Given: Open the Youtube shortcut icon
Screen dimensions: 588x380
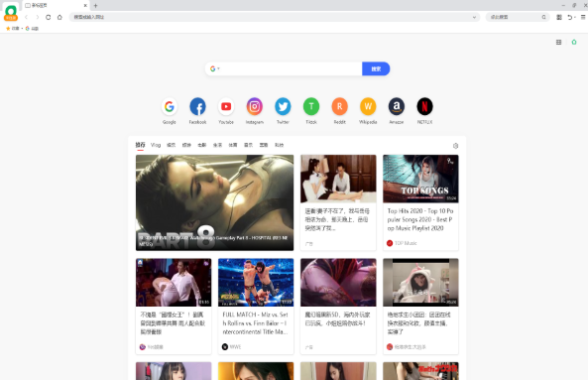Looking at the screenshot, I should tap(226, 107).
